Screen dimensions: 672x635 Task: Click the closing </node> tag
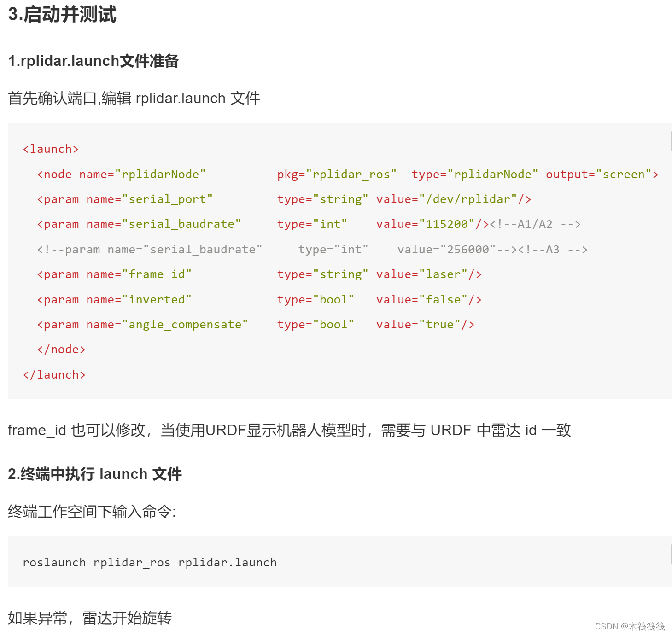pyautogui.click(x=61, y=350)
